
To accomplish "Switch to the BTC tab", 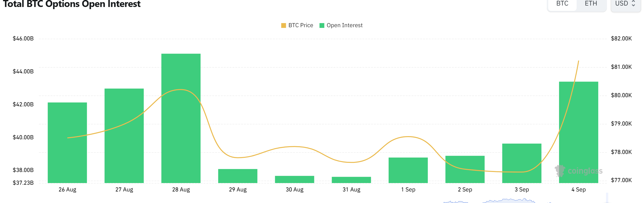I will (562, 4).
